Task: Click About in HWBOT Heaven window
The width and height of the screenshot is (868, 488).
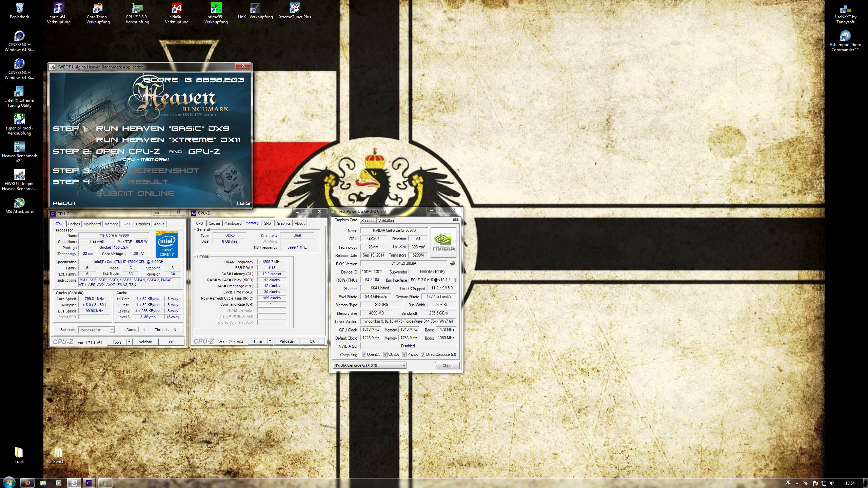Action: click(64, 203)
